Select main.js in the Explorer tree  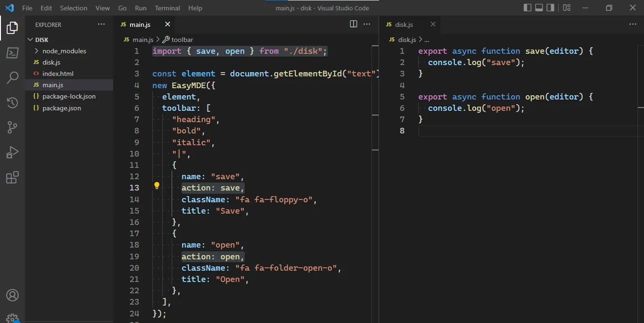[x=69, y=85]
